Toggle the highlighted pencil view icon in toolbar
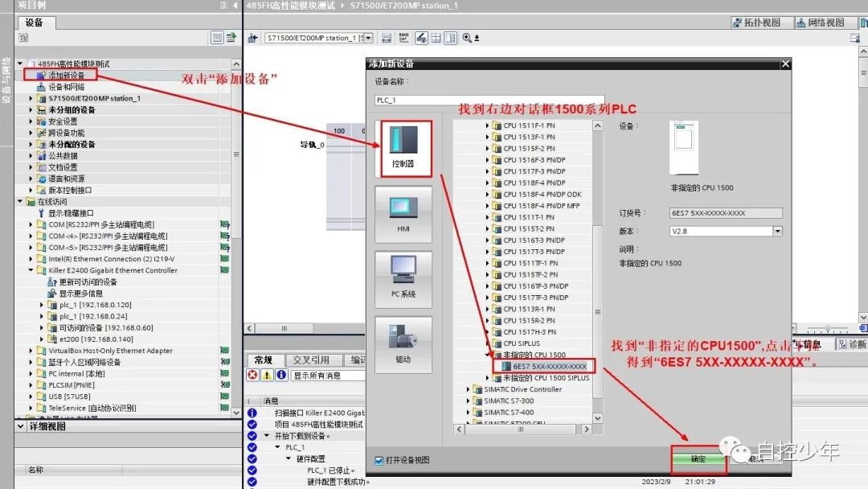This screenshot has width=868, height=489. point(421,38)
